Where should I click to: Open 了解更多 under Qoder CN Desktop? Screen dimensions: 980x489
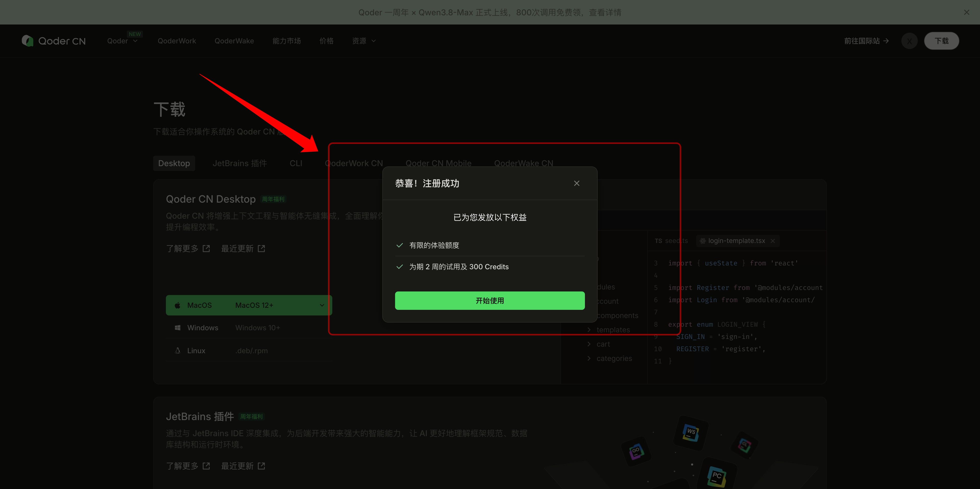(188, 249)
